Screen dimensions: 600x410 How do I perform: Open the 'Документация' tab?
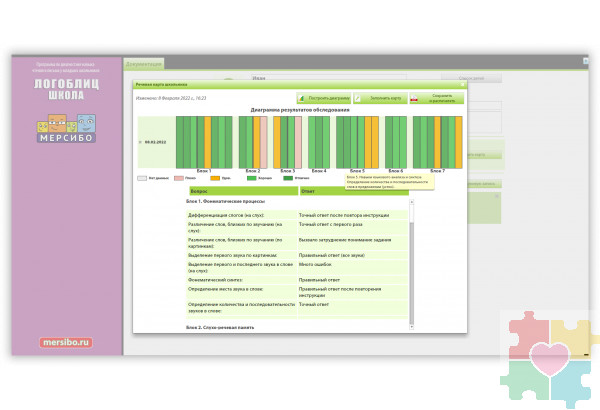[x=145, y=64]
